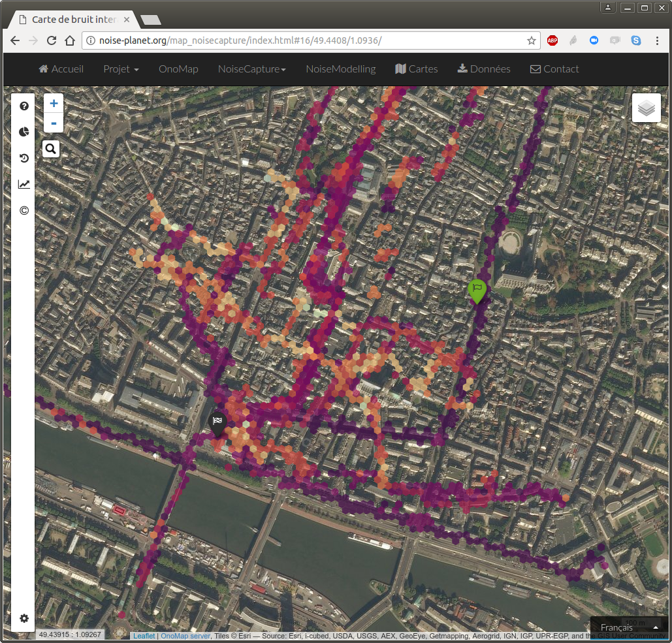Open a new browser tab
The height and width of the screenshot is (643, 672).
(x=150, y=20)
